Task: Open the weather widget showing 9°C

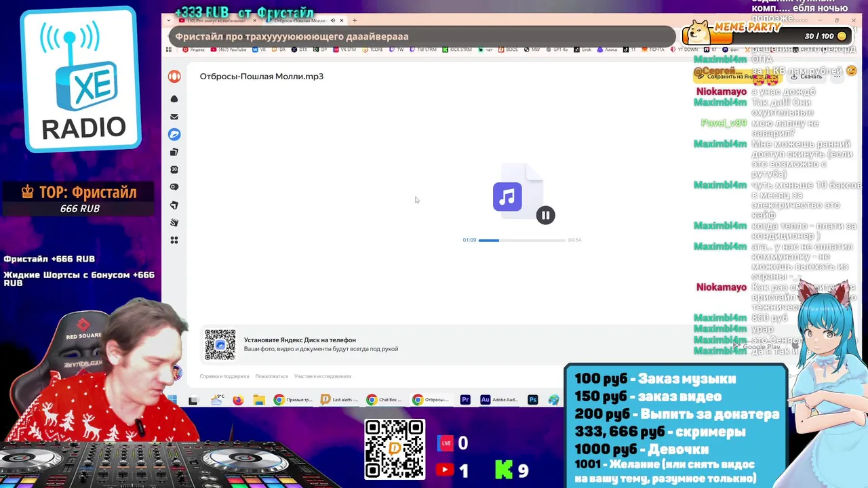Action: tap(218, 400)
